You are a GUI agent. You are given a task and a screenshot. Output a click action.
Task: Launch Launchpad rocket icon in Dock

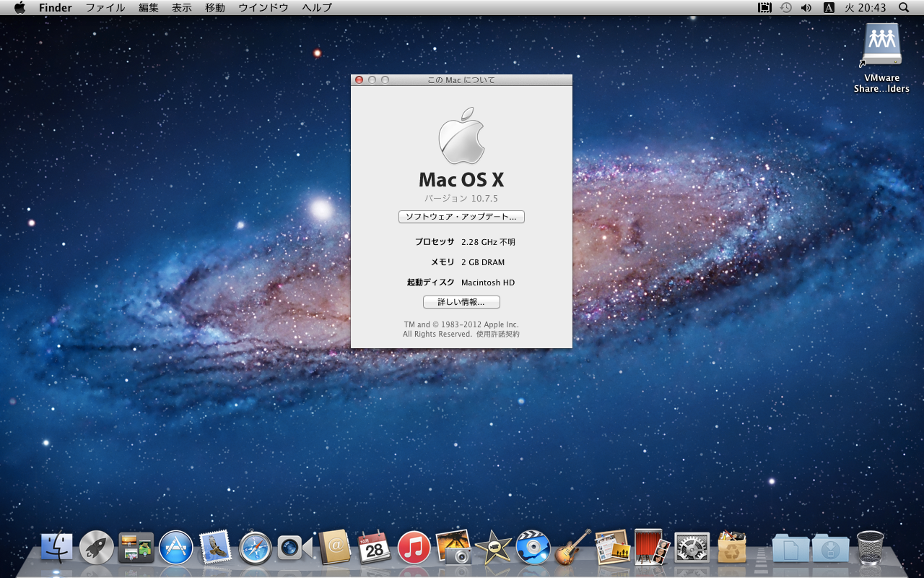coord(97,548)
